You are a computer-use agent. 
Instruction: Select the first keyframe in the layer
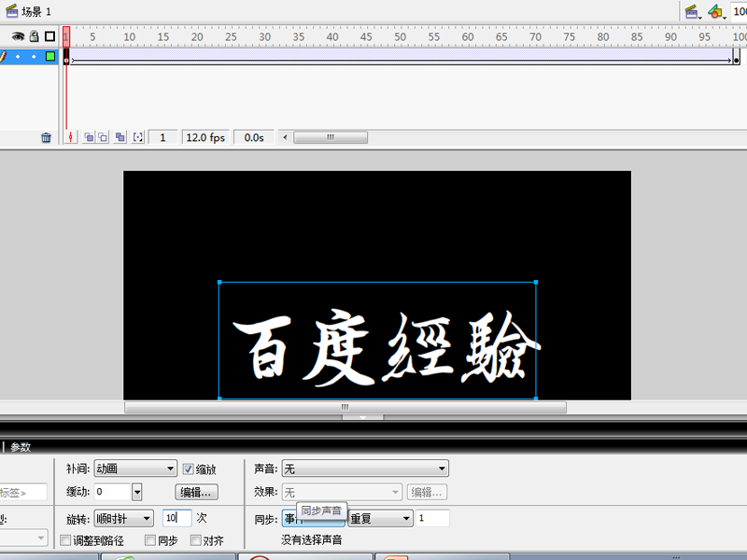tap(66, 57)
